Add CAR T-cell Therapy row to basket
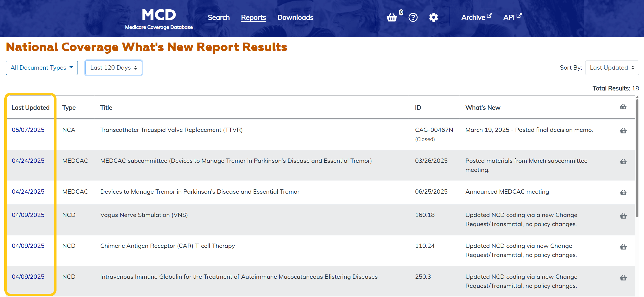The width and height of the screenshot is (644, 297). point(623,247)
